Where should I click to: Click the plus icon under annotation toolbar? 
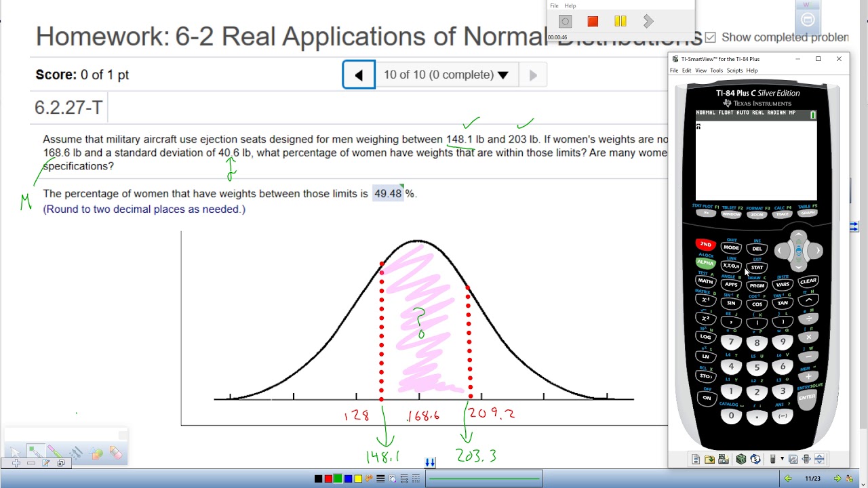point(16,463)
